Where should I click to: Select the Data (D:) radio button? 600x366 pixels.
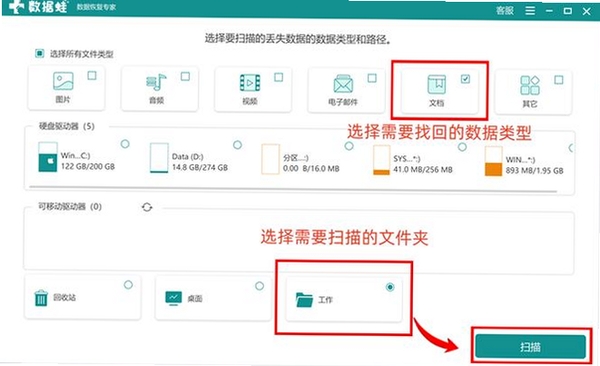237,145
